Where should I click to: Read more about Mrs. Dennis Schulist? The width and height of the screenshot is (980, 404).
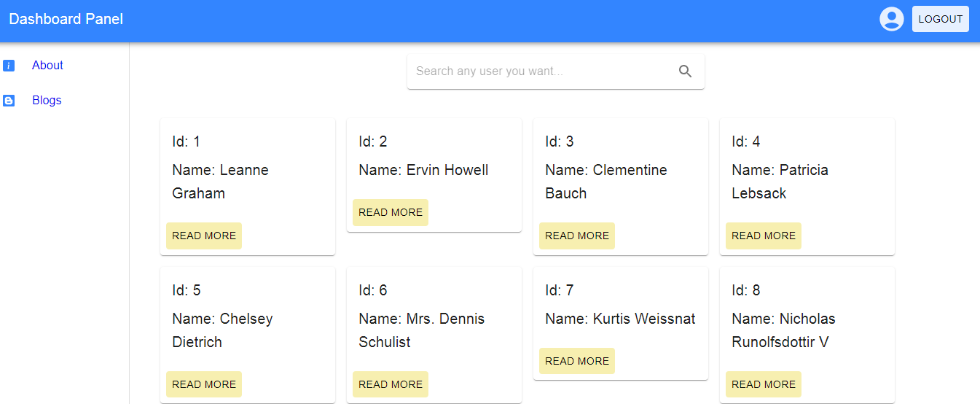point(391,384)
